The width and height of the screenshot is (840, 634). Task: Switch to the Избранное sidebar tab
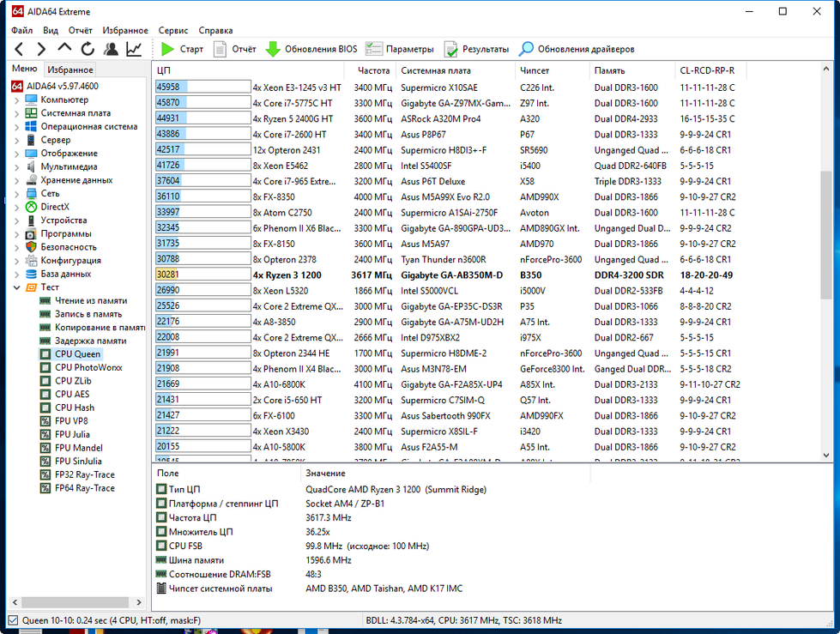click(x=70, y=69)
